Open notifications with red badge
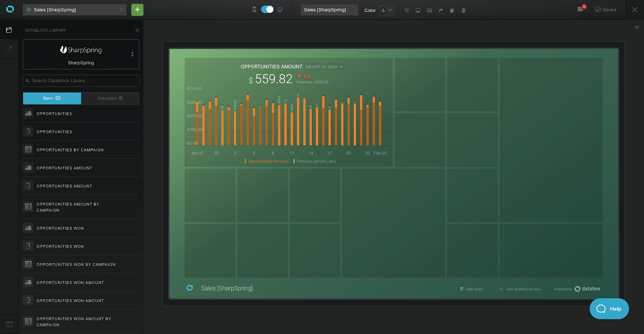Image resolution: width=644 pixels, height=334 pixels. coord(581,9)
